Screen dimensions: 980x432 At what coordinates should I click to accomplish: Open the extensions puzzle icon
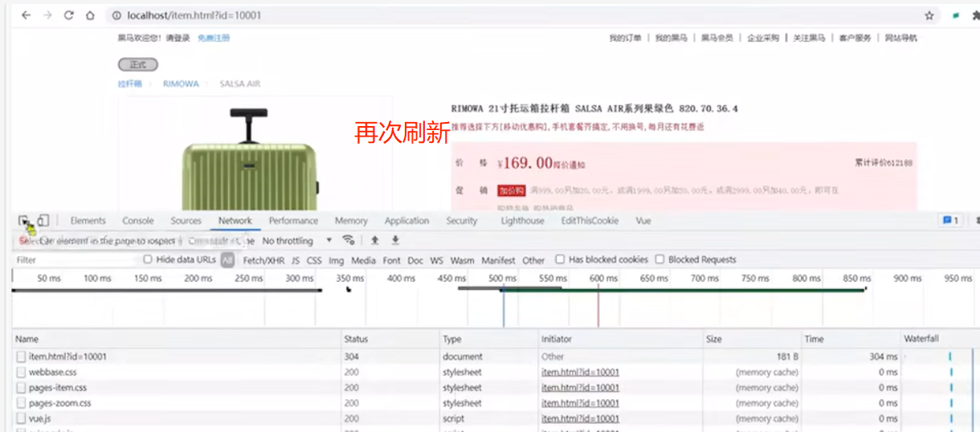975,15
